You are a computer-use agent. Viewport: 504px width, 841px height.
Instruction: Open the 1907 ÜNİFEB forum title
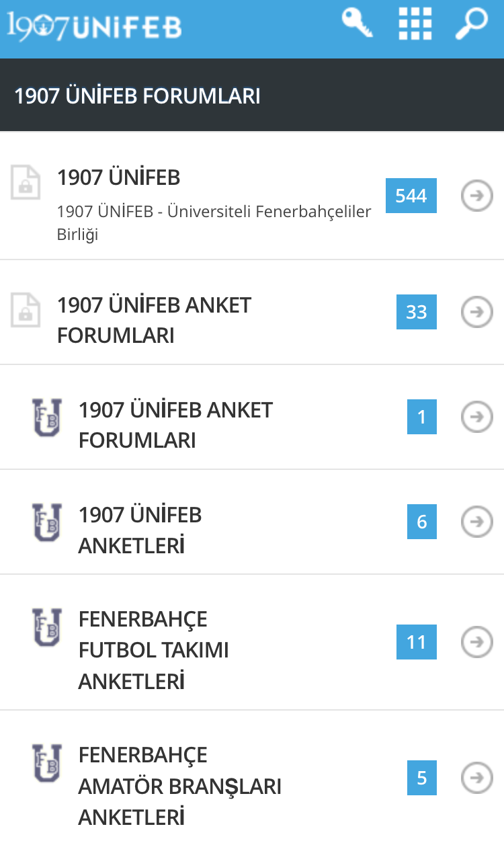[x=119, y=178]
